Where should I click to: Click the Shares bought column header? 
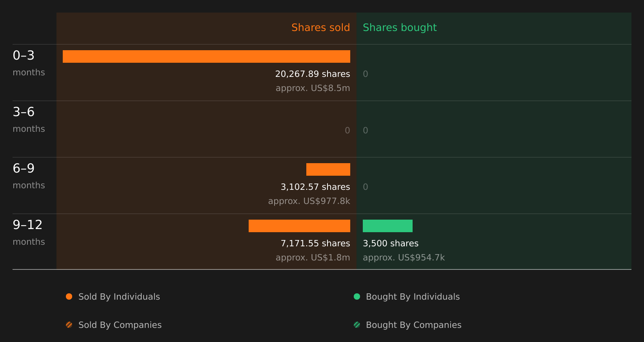(x=400, y=27)
